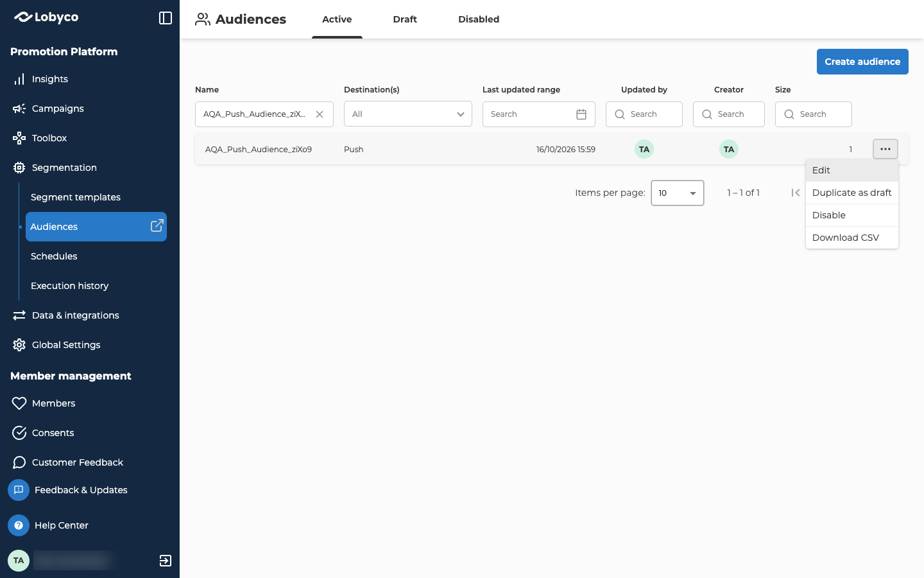This screenshot has width=924, height=578.
Task: Open Audiences in new window icon
Action: (x=157, y=226)
